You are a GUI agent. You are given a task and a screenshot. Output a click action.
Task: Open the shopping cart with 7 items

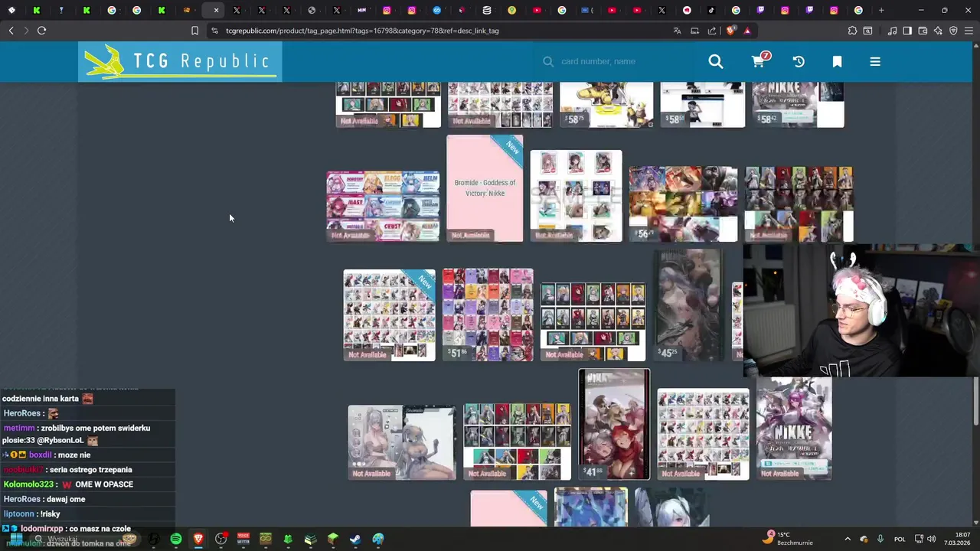(759, 60)
